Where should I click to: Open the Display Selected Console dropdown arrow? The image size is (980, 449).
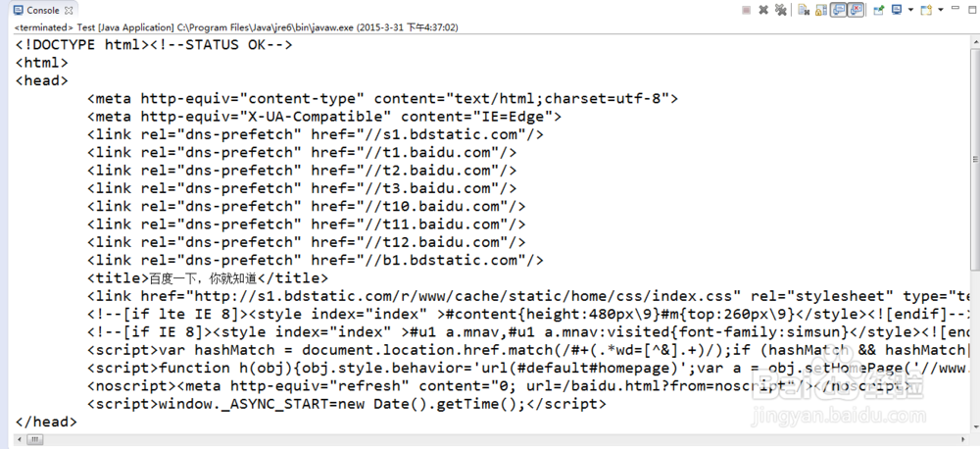click(x=910, y=10)
